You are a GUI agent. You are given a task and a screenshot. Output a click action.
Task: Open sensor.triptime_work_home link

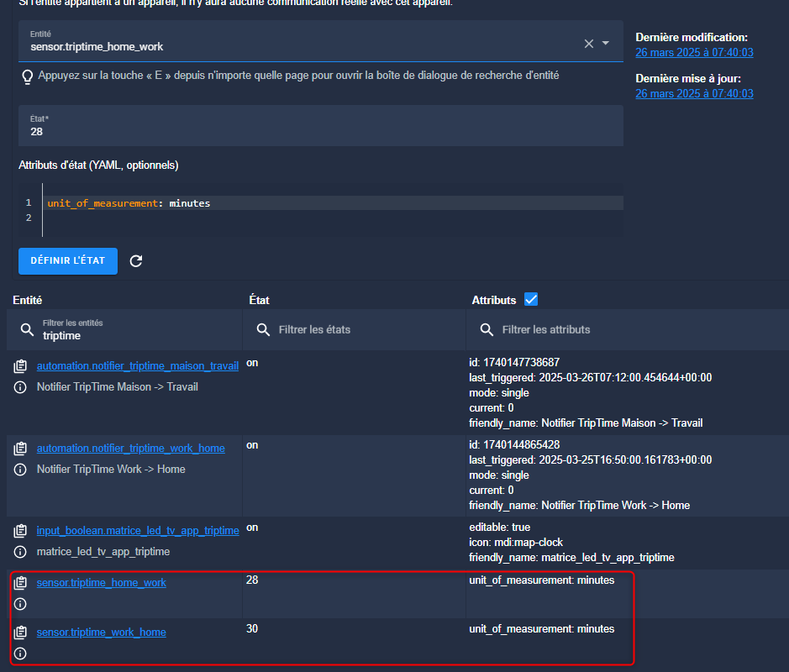[x=101, y=633]
